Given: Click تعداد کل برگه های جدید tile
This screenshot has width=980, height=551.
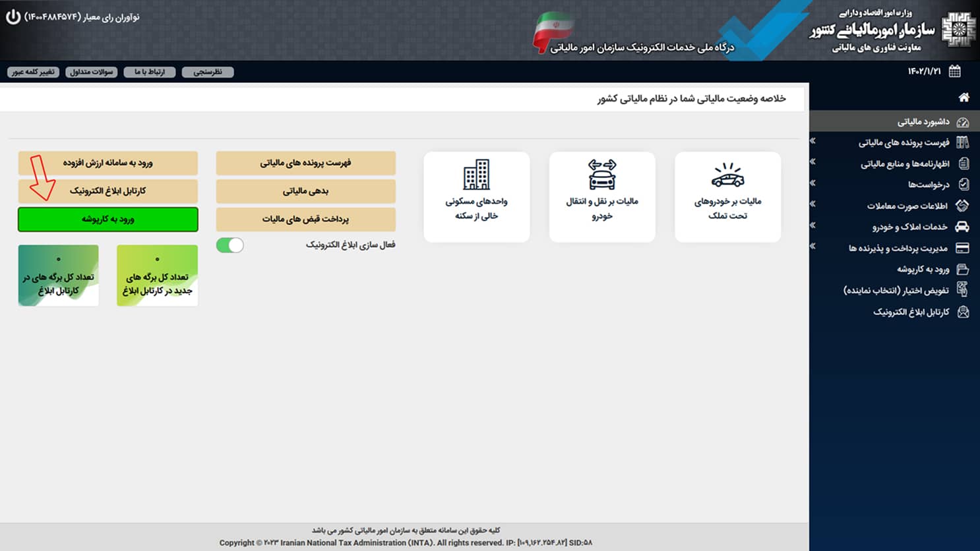Looking at the screenshot, I should pyautogui.click(x=157, y=275).
